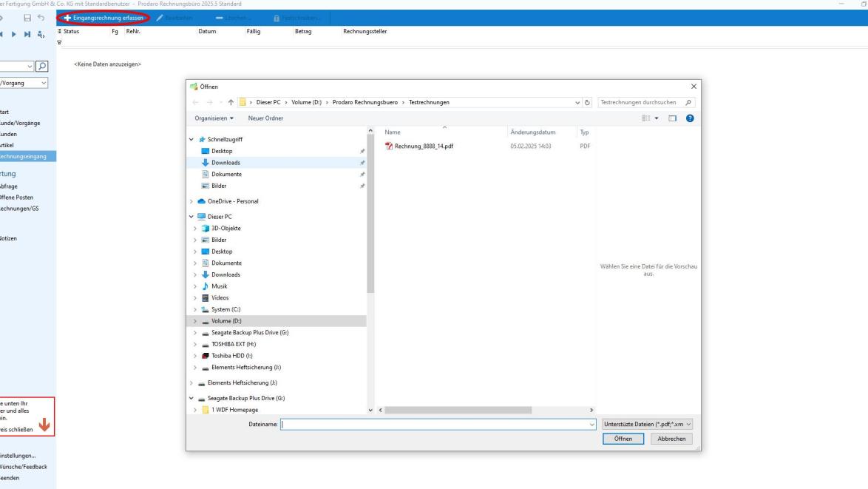Click the people icon beside the record arrows

(41, 34)
